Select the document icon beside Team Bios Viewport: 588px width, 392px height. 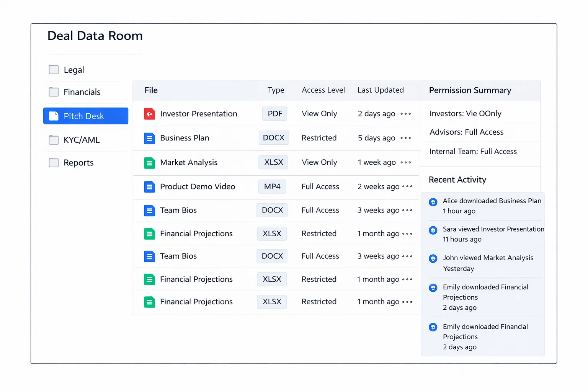[149, 210]
